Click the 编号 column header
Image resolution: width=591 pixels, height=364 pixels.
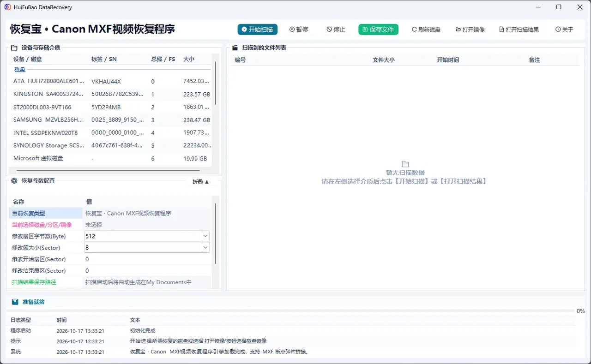point(240,60)
